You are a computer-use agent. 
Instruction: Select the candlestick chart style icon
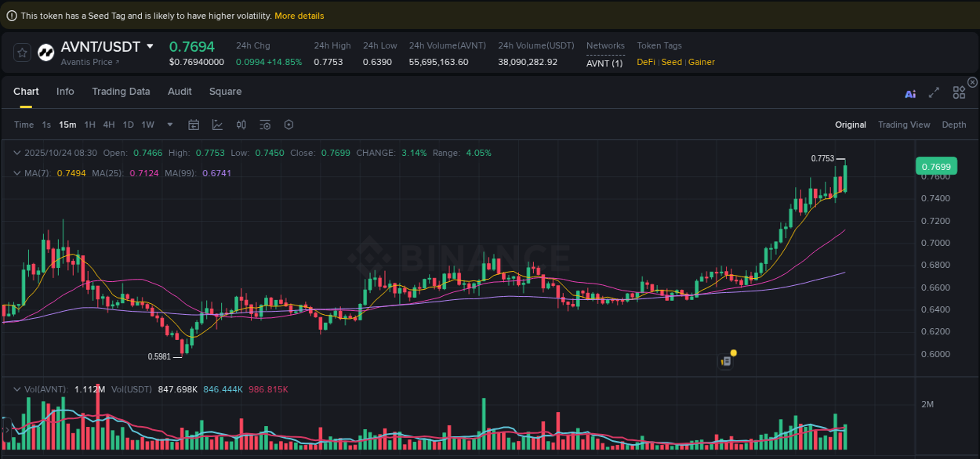[241, 125]
